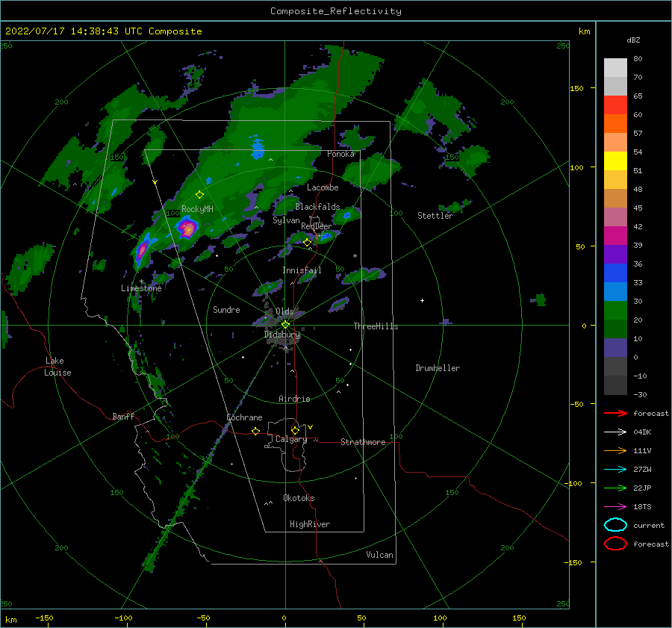Image resolution: width=672 pixels, height=628 pixels.
Task: Click the intense storm cell south of RockyMH
Action: (x=187, y=228)
